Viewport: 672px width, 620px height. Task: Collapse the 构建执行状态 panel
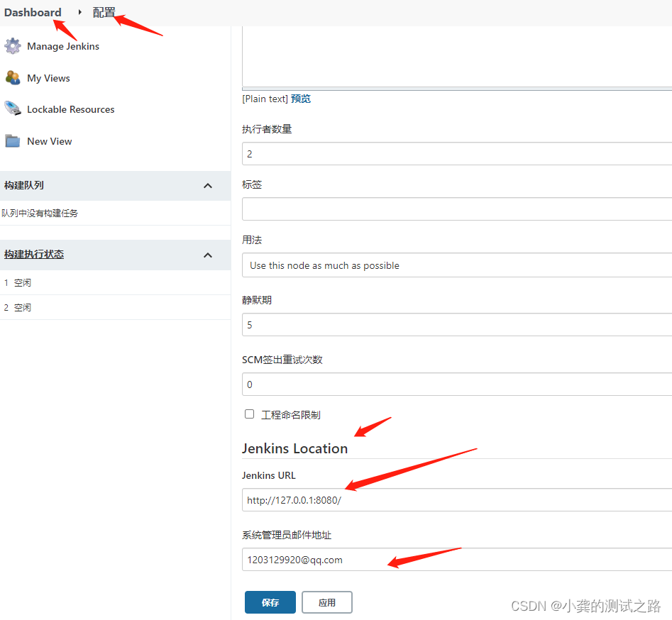[x=208, y=255]
